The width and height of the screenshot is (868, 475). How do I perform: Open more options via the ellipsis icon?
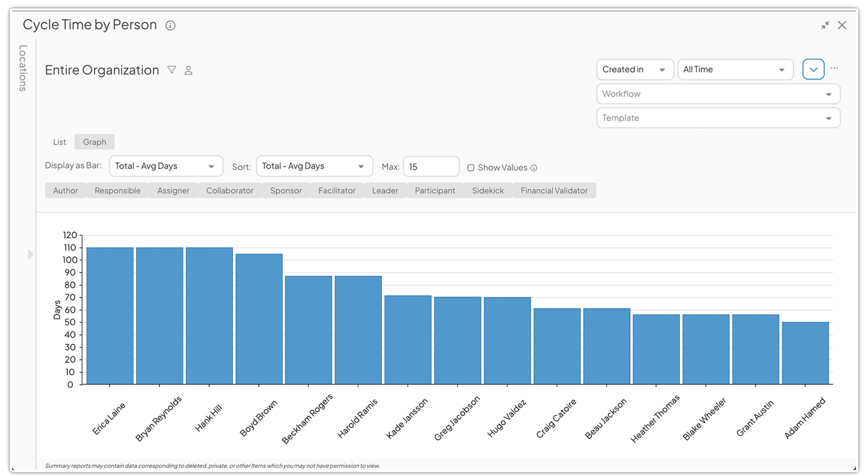click(835, 69)
